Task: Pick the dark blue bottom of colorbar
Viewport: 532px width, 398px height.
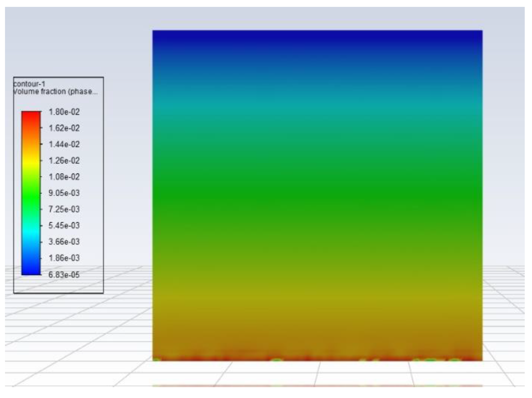Action: coord(31,271)
